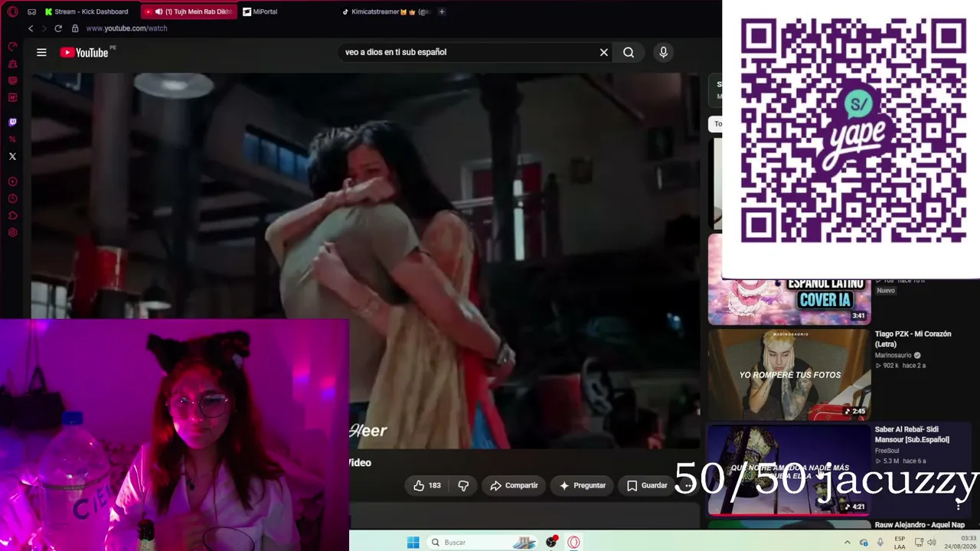Open sidebar settings gear in Opera
The image size is (980, 551).
point(12,233)
